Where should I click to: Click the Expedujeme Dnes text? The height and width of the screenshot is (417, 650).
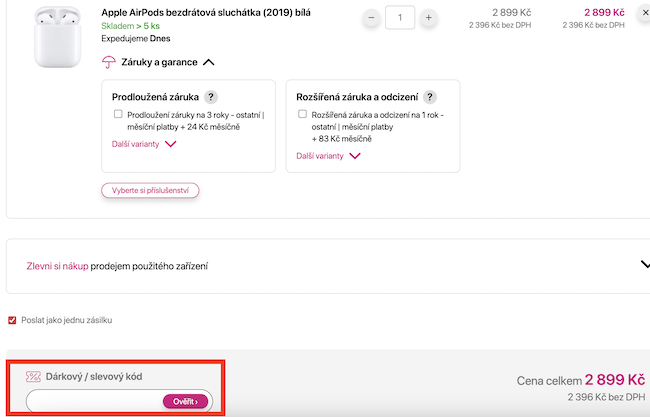point(136,39)
